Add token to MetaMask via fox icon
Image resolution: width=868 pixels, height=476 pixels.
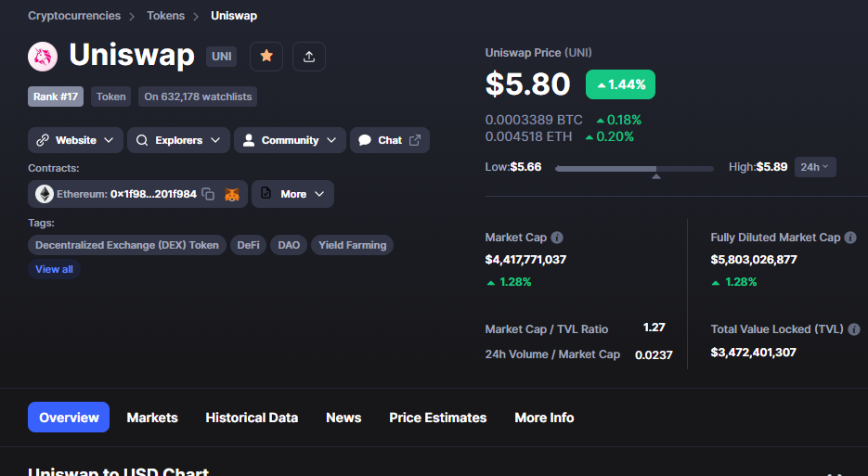(232, 194)
